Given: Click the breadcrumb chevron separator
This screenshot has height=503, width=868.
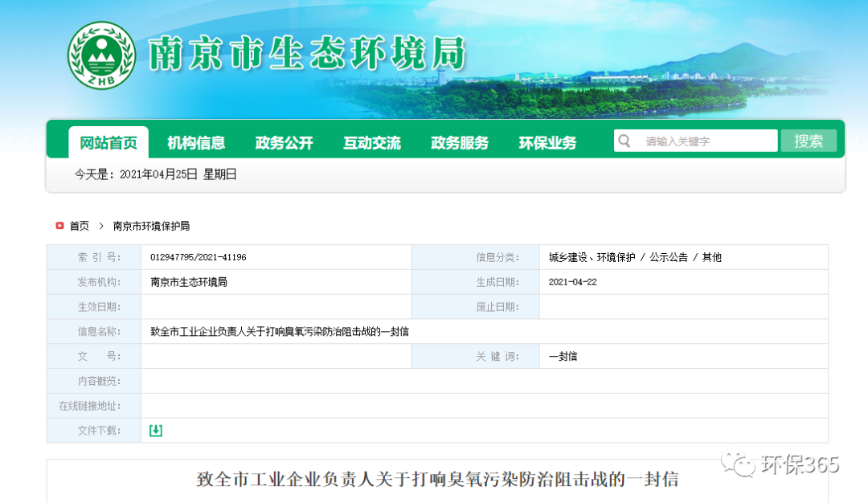Looking at the screenshot, I should [101, 227].
